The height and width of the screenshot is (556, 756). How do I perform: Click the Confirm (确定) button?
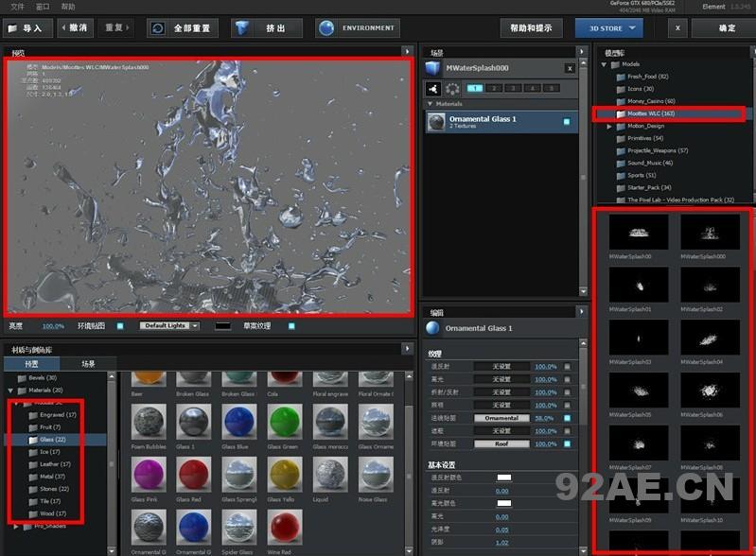click(727, 28)
